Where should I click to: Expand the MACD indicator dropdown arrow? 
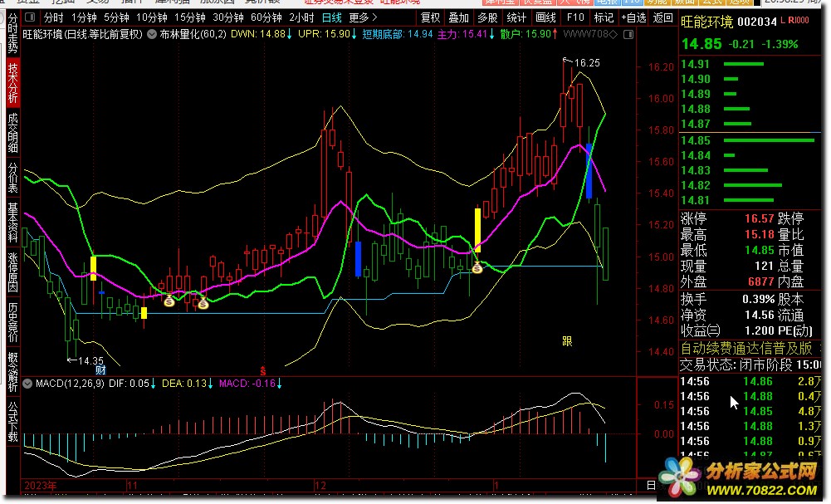click(27, 384)
